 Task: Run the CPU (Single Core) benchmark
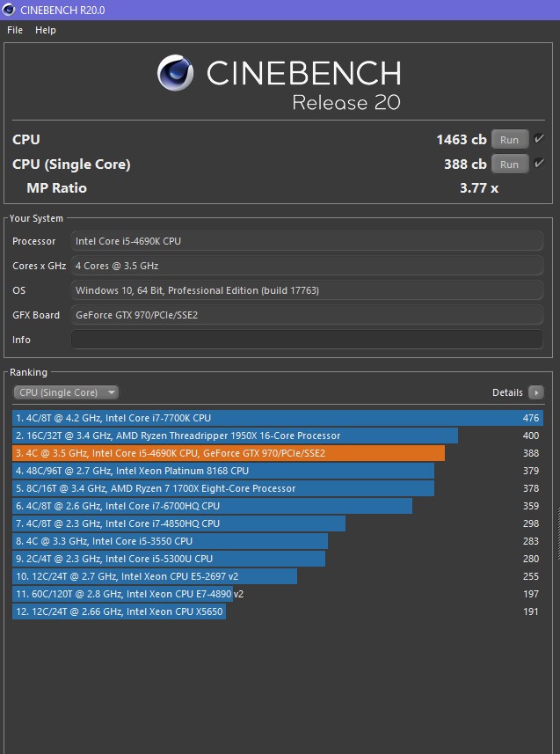click(x=510, y=164)
